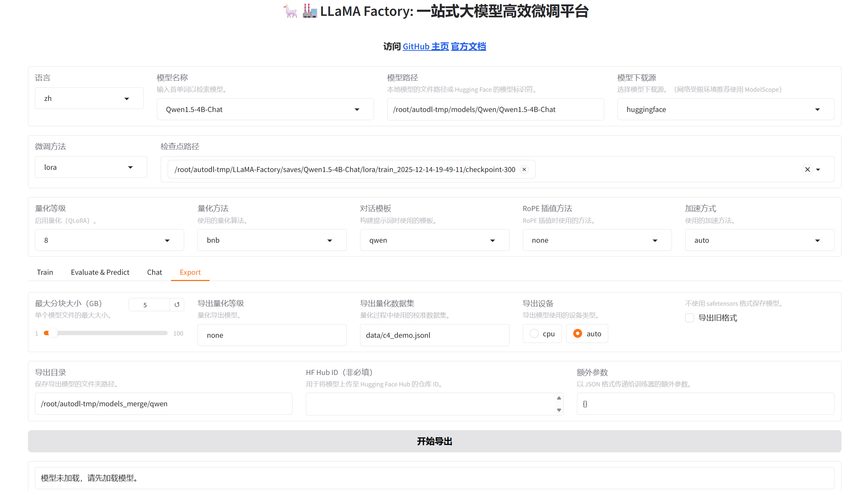Enable the 导出旧格式 checkbox
Image resolution: width=868 pixels, height=491 pixels.
pyautogui.click(x=689, y=318)
